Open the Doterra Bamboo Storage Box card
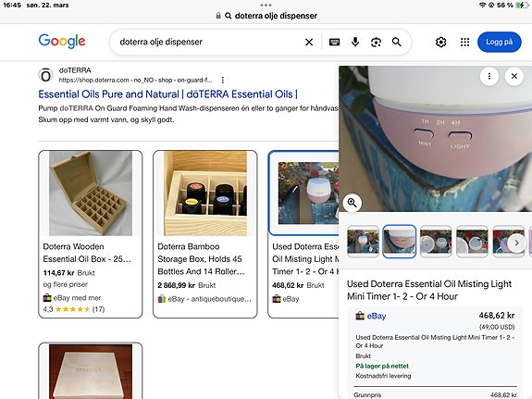 coord(204,234)
